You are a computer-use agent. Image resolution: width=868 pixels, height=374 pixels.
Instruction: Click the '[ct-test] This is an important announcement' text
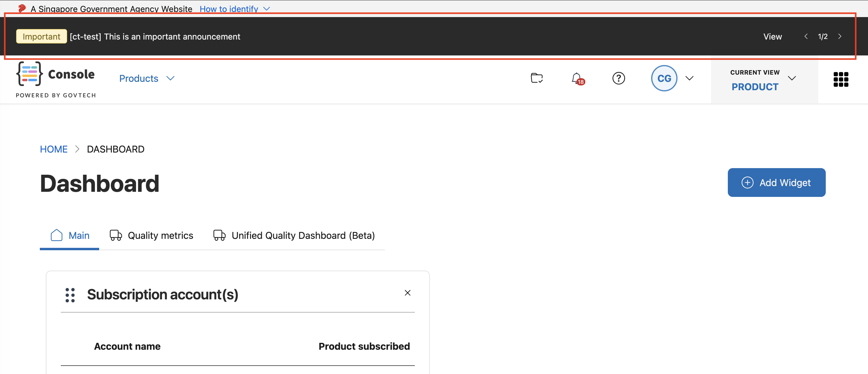pos(155,37)
